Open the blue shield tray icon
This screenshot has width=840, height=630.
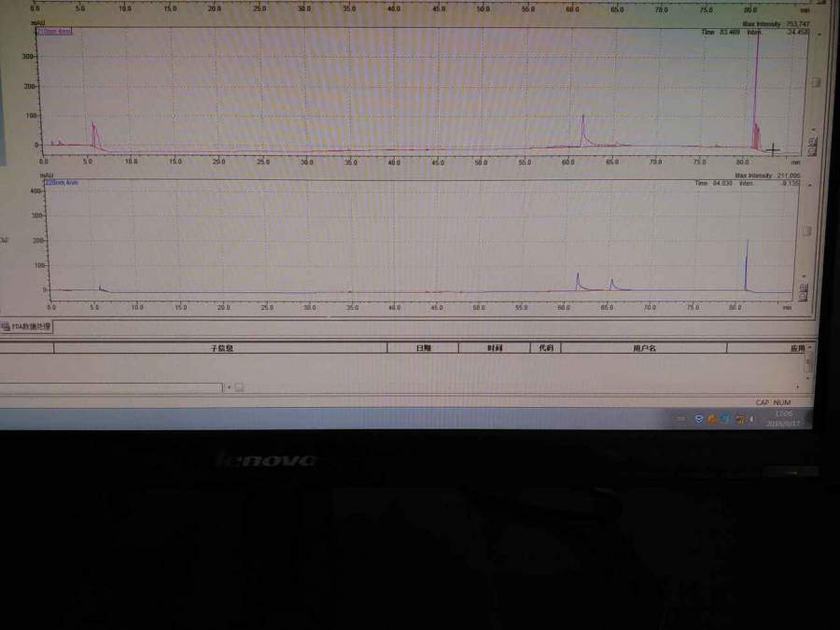pyautogui.click(x=698, y=419)
